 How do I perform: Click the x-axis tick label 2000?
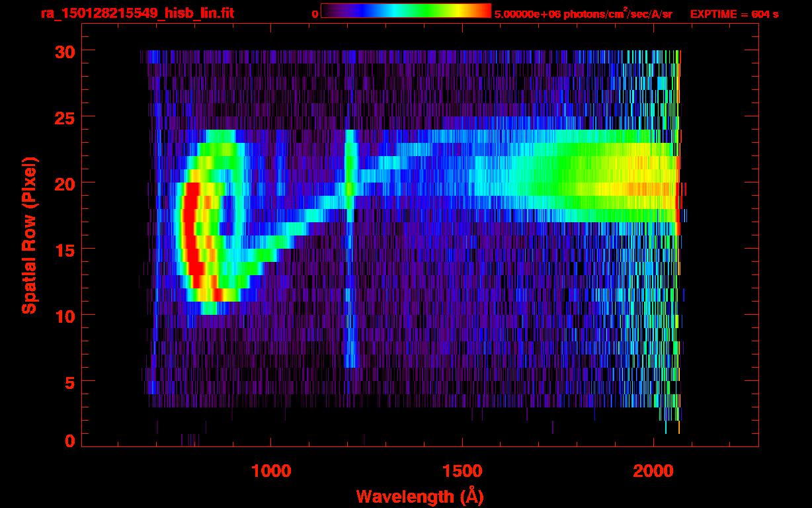653,470
